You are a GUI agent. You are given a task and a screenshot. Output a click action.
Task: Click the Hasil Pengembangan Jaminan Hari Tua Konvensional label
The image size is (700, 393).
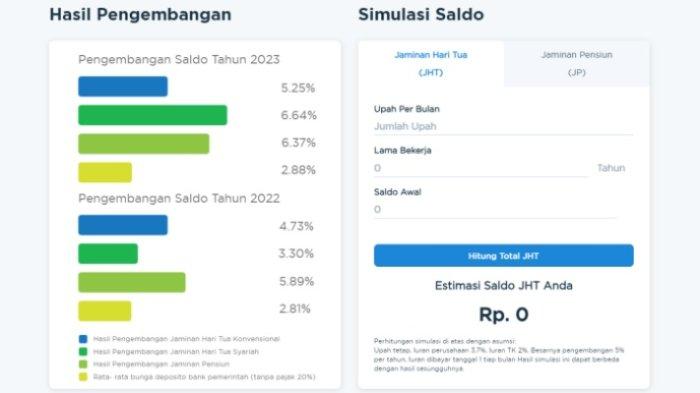(x=186, y=339)
